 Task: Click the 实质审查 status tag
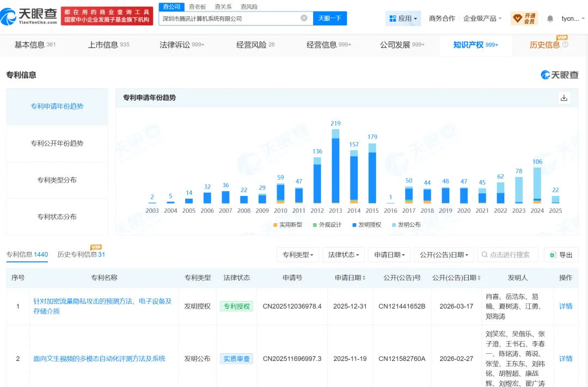[237, 359]
